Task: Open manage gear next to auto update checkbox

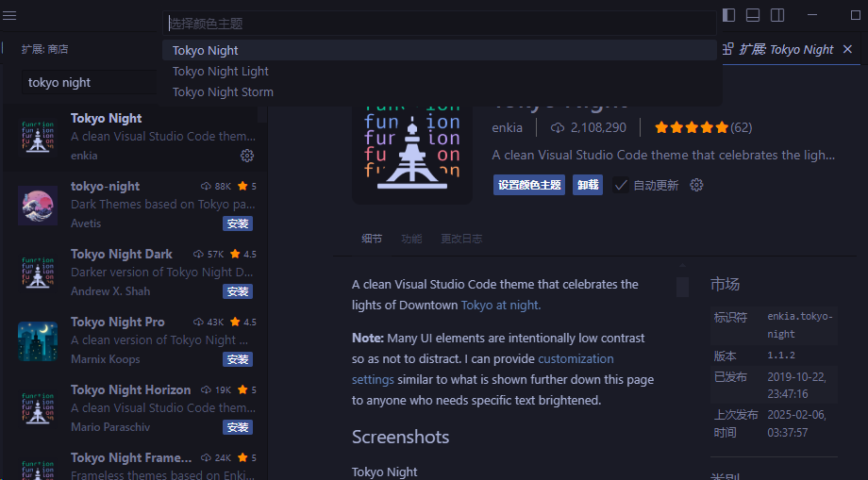Action: pos(696,185)
